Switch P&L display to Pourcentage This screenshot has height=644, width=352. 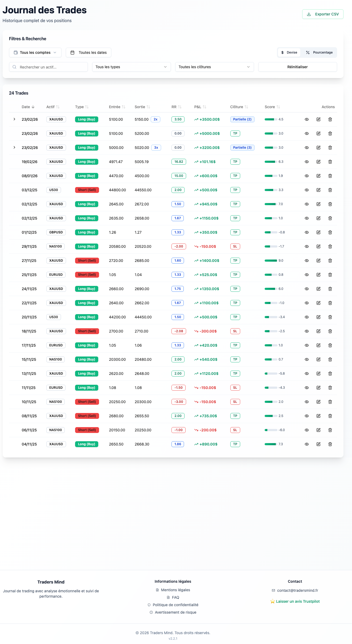pos(319,52)
